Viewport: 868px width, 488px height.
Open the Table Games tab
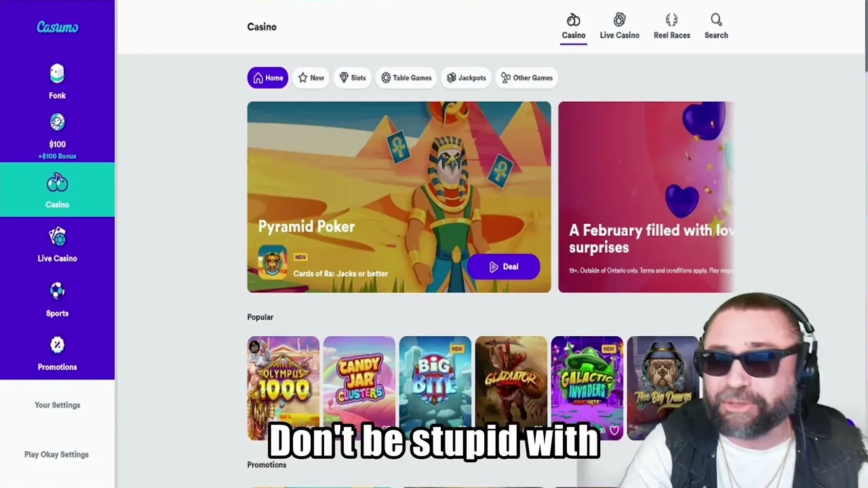(406, 78)
